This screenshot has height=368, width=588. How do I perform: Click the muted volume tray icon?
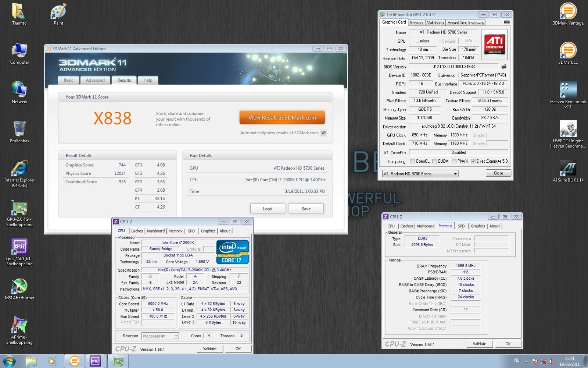[x=552, y=362]
